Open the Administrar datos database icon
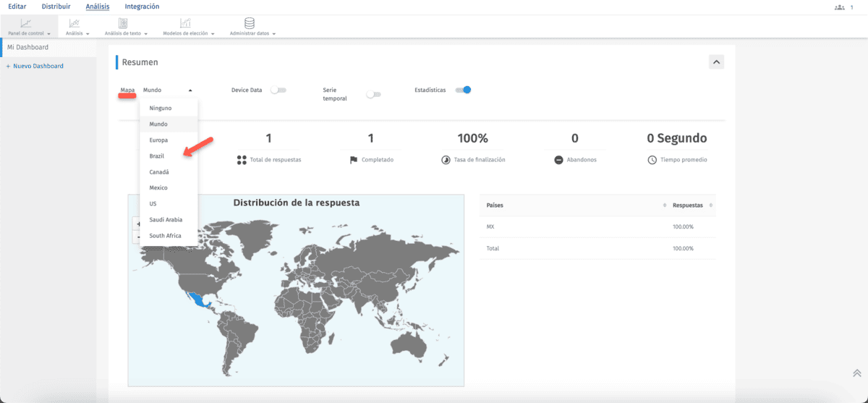This screenshot has width=868, height=403. [250, 24]
